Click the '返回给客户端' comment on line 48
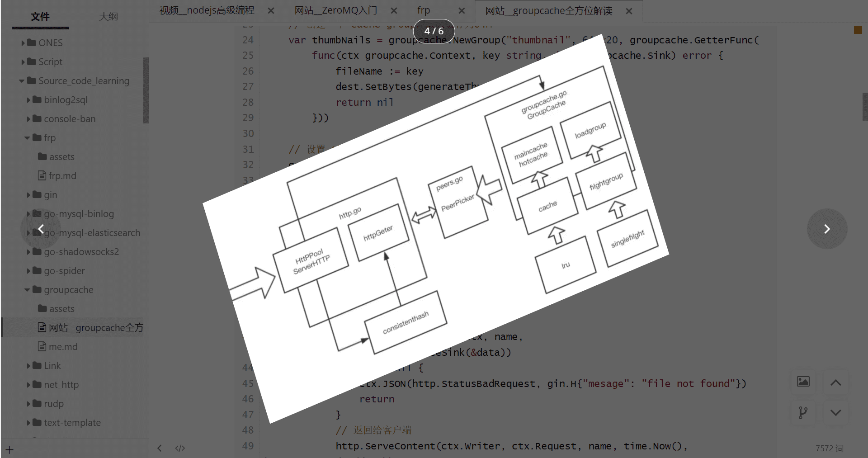This screenshot has height=458, width=868. click(373, 430)
